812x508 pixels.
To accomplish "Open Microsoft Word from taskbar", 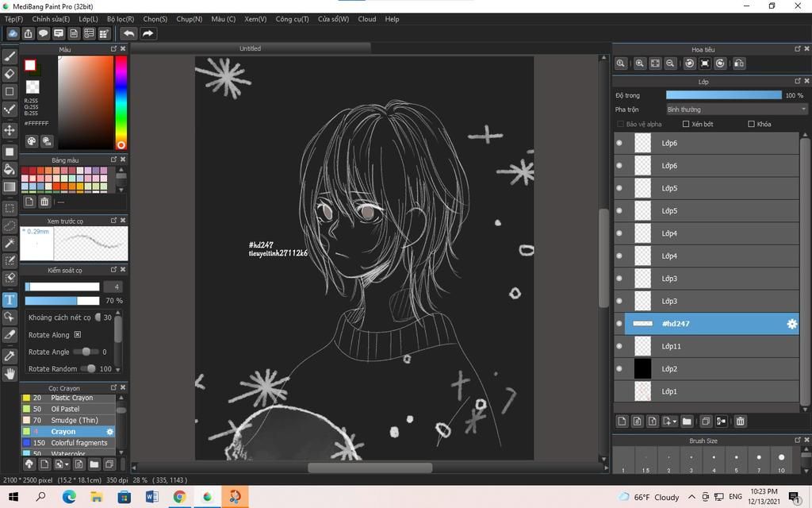I will (x=151, y=497).
